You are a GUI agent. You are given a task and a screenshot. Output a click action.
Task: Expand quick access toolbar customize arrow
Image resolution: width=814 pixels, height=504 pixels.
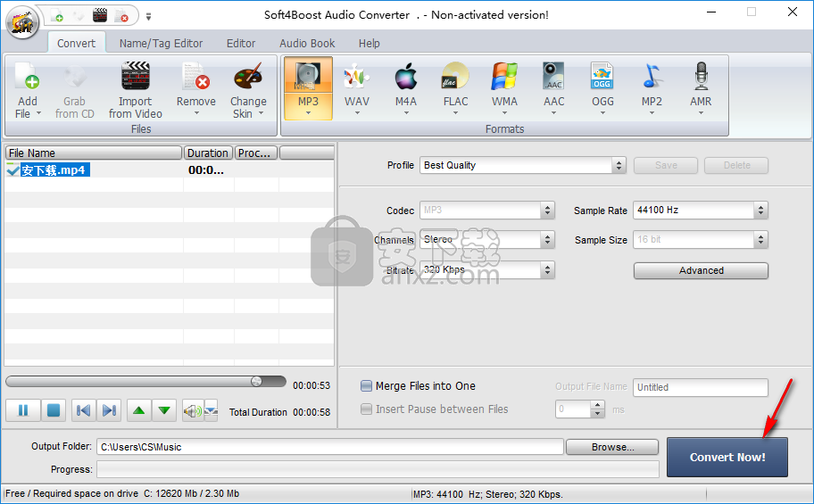tap(148, 17)
